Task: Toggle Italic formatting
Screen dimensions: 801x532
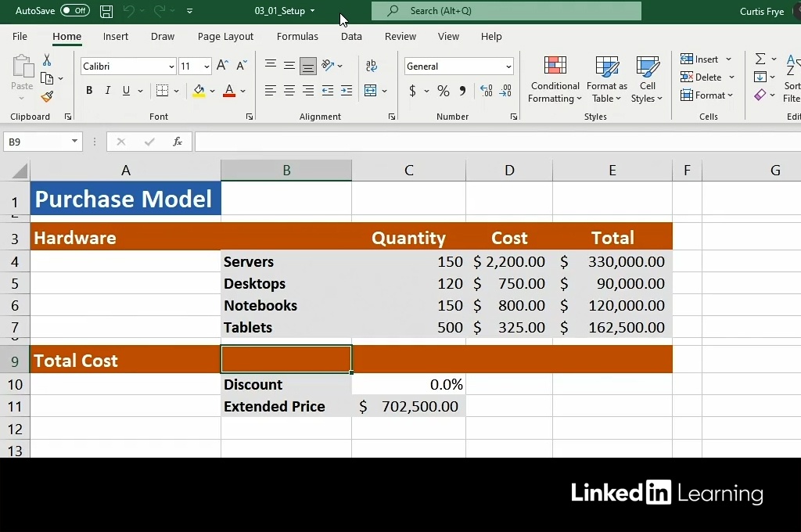Action: (108, 92)
